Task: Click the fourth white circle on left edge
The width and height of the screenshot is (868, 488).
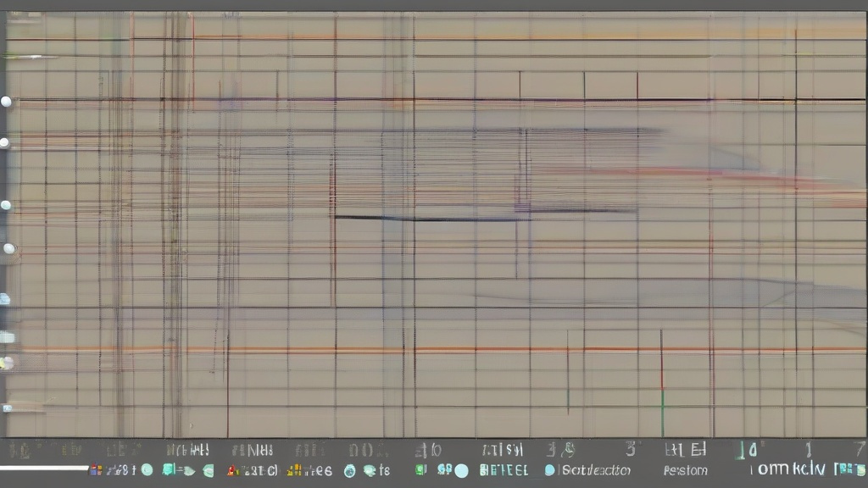Action: [8, 248]
